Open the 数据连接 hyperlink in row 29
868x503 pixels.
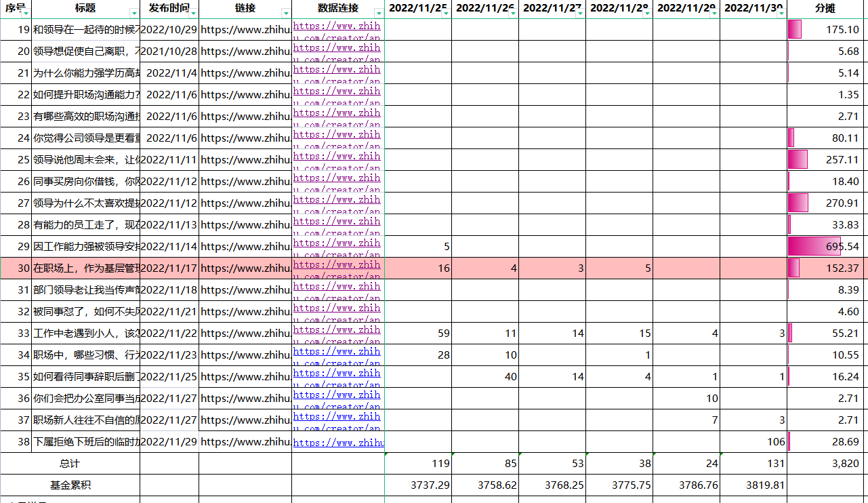click(337, 247)
